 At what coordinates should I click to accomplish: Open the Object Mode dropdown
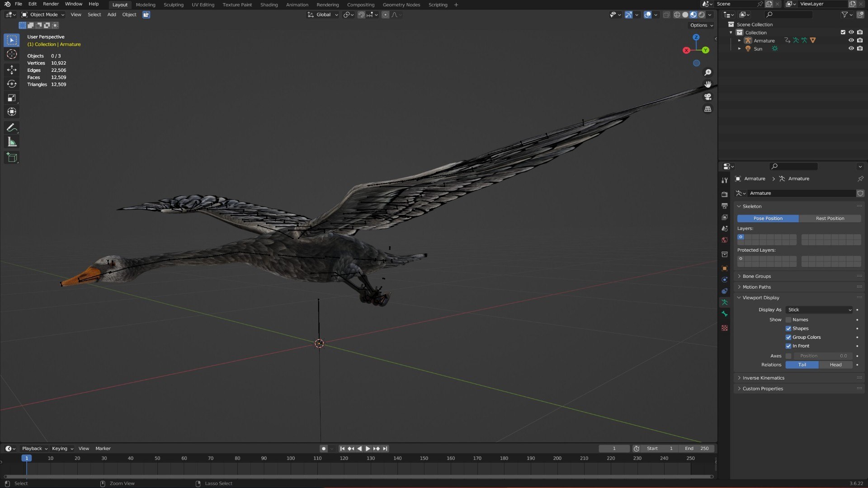(x=43, y=14)
